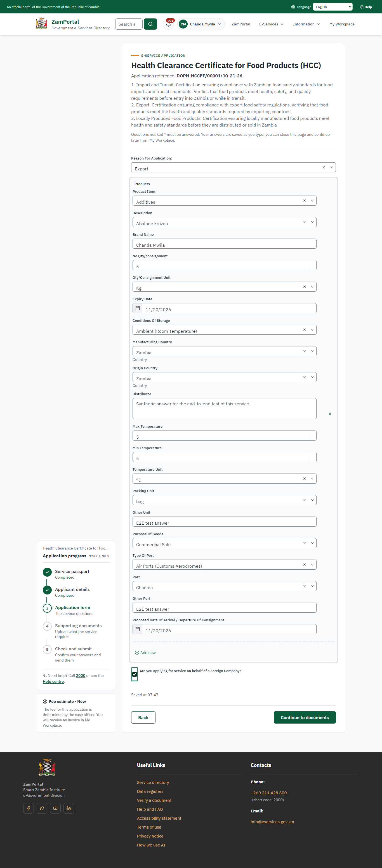
Task: Open the Verify a document footer link
Action: coord(154,800)
